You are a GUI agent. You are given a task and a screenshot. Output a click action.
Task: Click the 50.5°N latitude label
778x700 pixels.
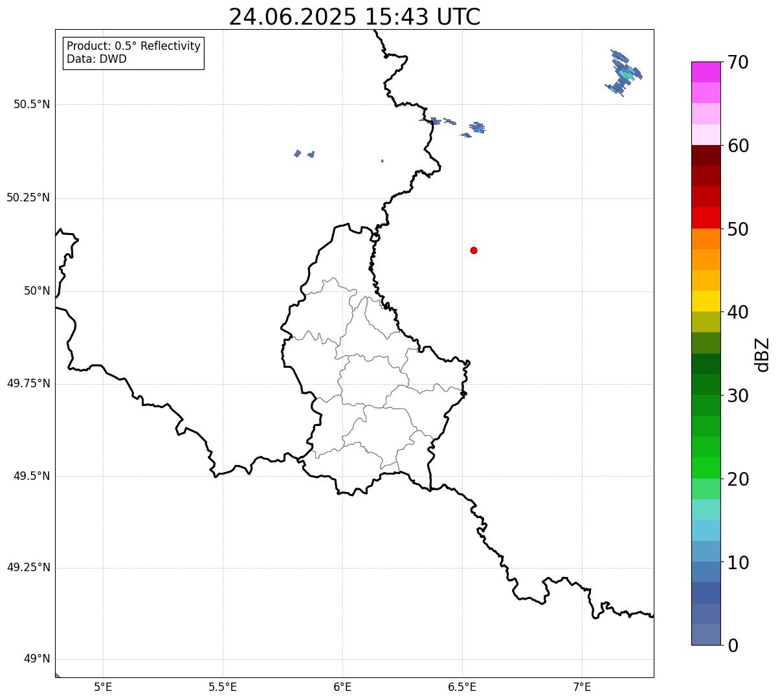32,104
